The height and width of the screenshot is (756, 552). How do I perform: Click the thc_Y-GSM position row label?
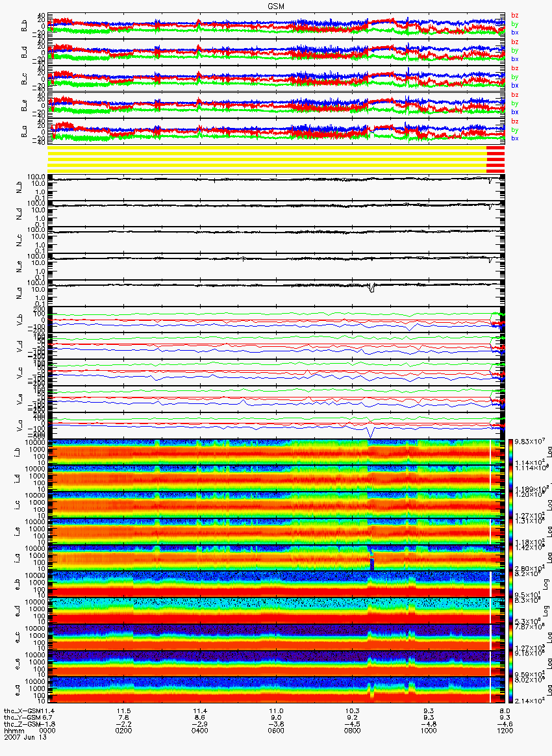(23, 718)
